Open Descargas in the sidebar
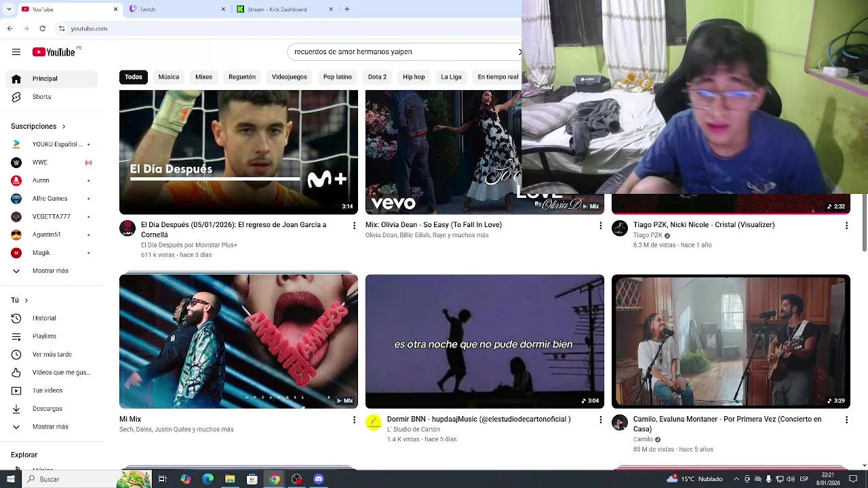This screenshot has height=488, width=868. pyautogui.click(x=52, y=409)
